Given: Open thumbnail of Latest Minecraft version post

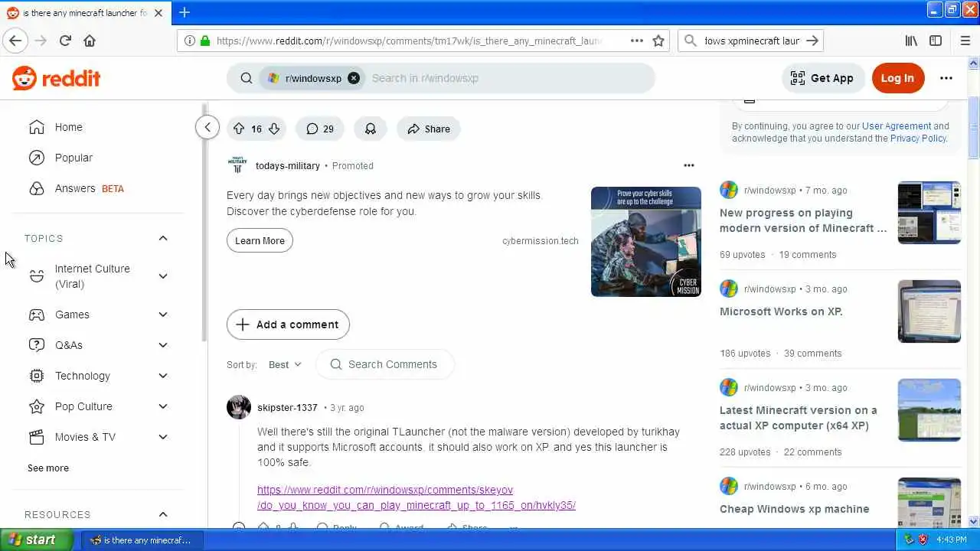Looking at the screenshot, I should click(929, 410).
